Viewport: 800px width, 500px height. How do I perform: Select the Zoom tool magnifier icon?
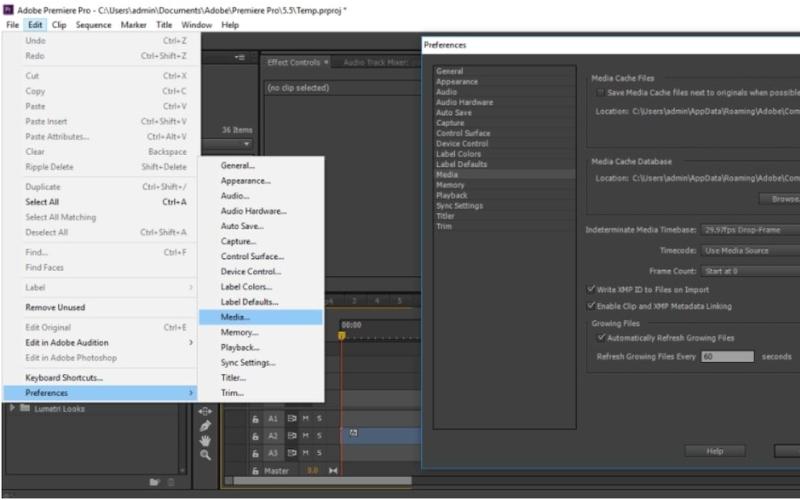click(206, 455)
